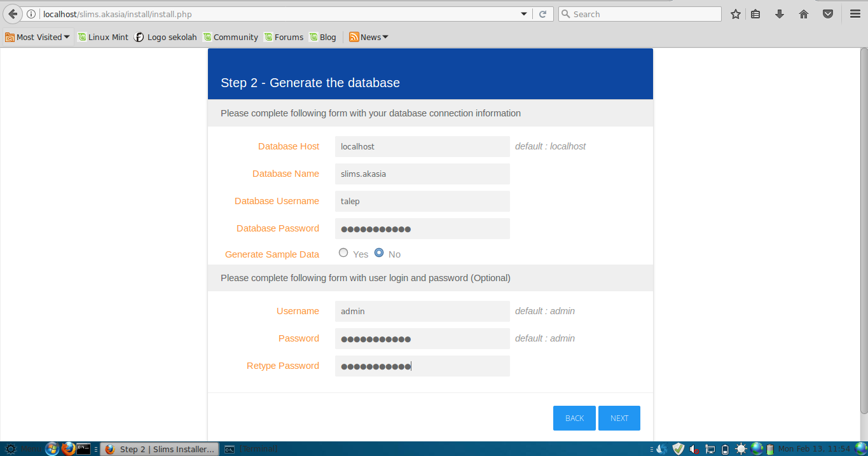Open the Downloads arrow in Firefox toolbar

[x=780, y=13]
